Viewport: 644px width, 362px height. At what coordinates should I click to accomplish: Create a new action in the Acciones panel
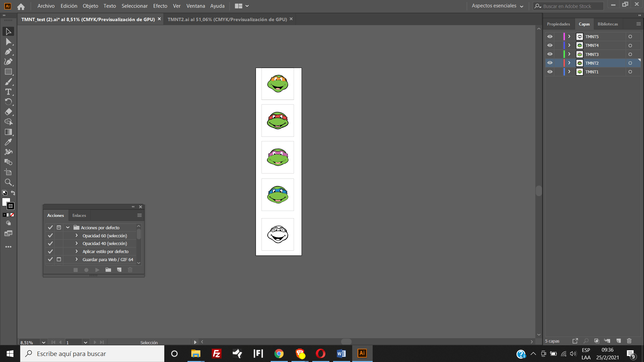pos(119,270)
